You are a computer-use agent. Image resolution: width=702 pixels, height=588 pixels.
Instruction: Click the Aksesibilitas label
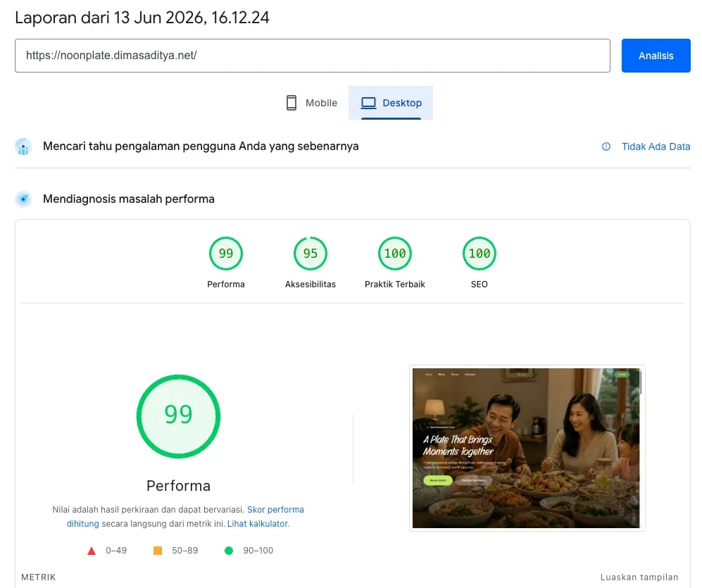[311, 284]
